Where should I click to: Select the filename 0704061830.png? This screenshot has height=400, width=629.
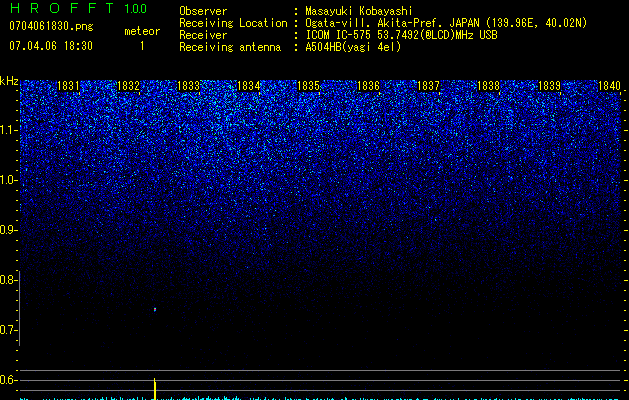[51, 26]
